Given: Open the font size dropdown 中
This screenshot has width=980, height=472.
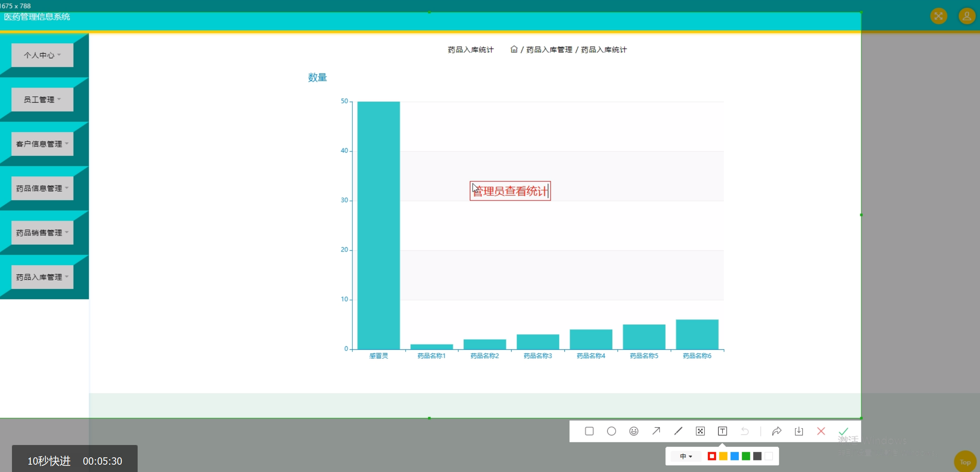Looking at the screenshot, I should click(686, 456).
